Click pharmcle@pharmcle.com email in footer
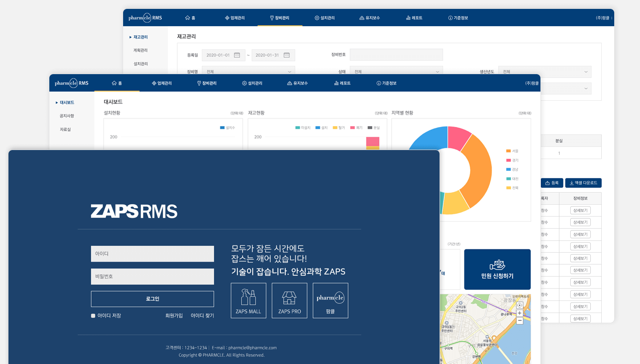640x364 pixels. (252, 348)
